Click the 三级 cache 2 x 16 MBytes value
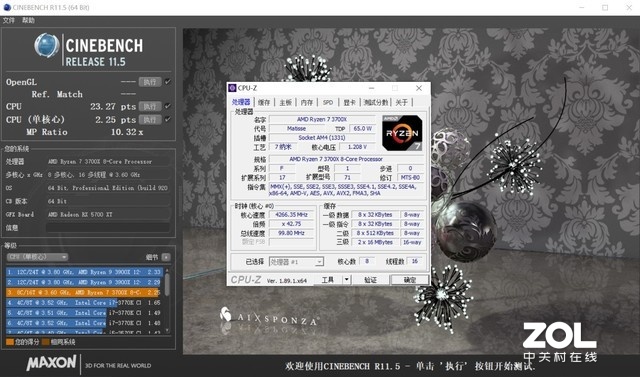 point(375,242)
